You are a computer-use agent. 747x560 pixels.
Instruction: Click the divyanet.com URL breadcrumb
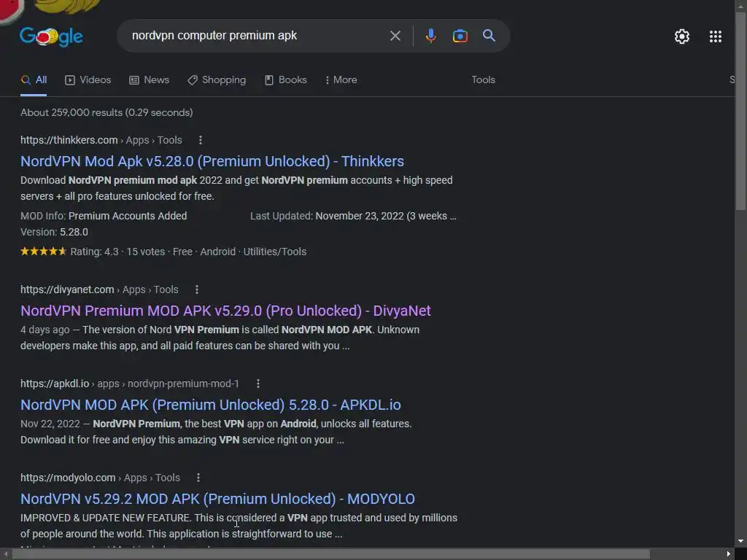click(99, 289)
